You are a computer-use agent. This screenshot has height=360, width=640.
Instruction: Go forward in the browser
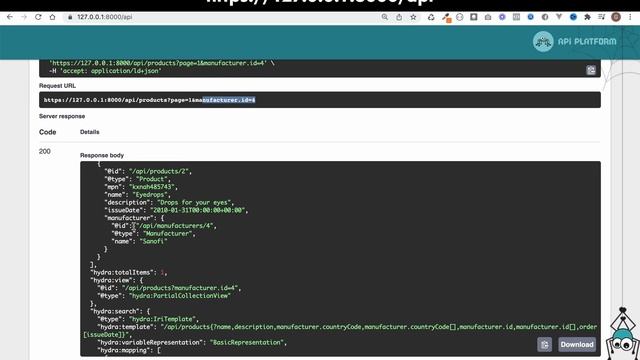24,17
